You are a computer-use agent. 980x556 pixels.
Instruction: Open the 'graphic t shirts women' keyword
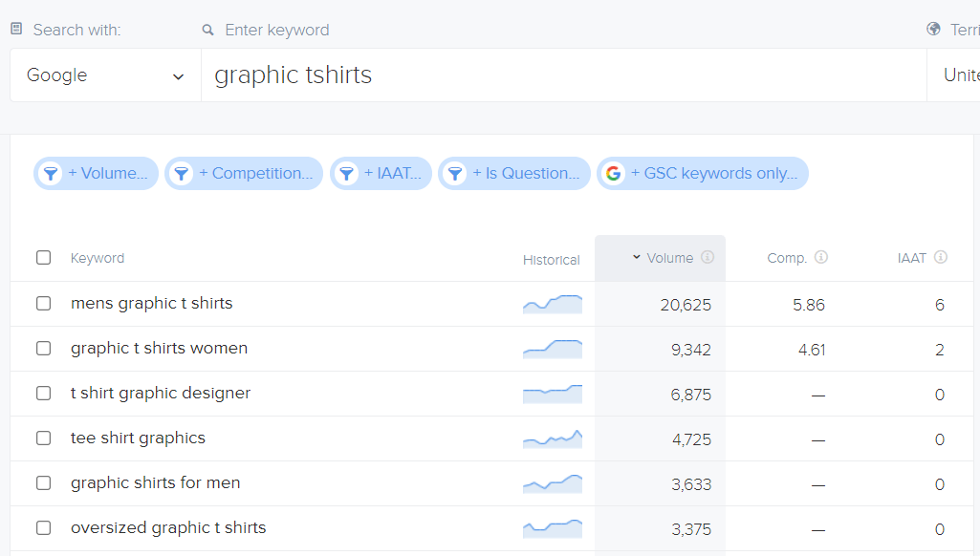tap(159, 349)
